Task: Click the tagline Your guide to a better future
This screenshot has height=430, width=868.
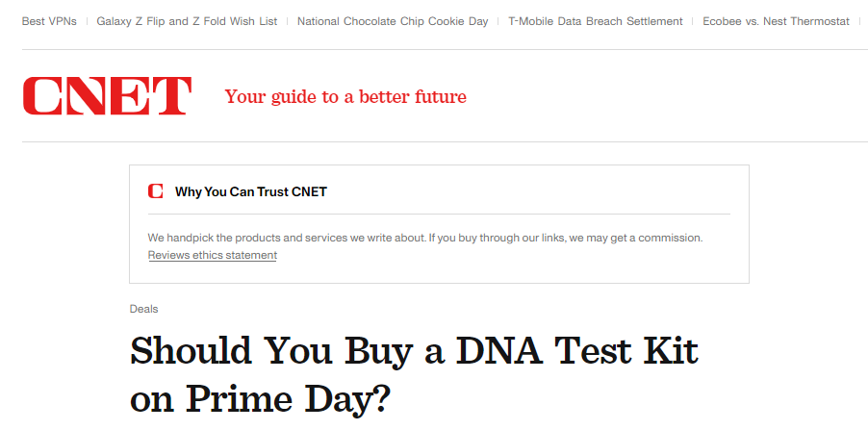Action: coord(345,96)
